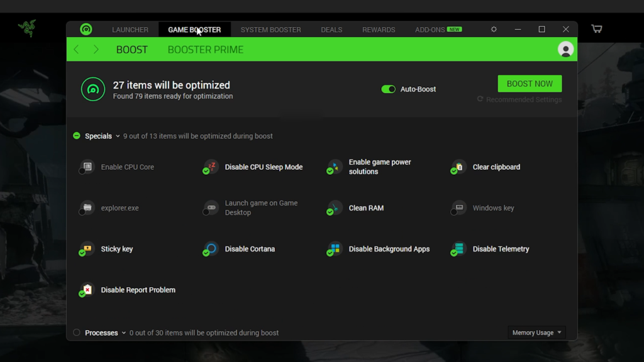This screenshot has height=362, width=644.
Task: Click the NEW badge beside Add-Ons
Action: pos(454,29)
